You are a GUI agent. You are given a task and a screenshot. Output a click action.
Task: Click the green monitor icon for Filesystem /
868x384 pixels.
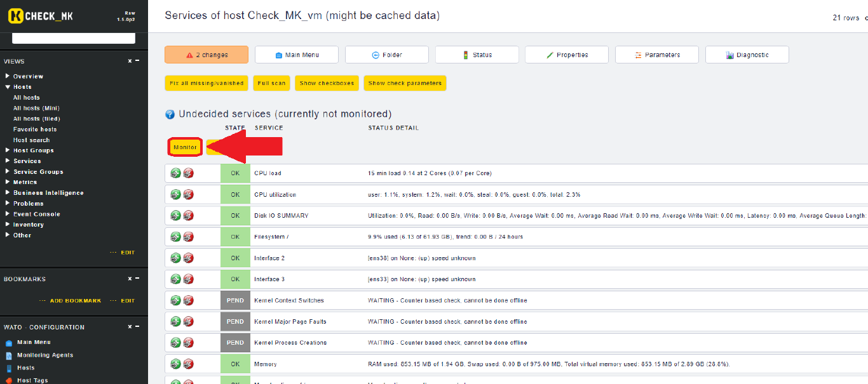pyautogui.click(x=176, y=237)
